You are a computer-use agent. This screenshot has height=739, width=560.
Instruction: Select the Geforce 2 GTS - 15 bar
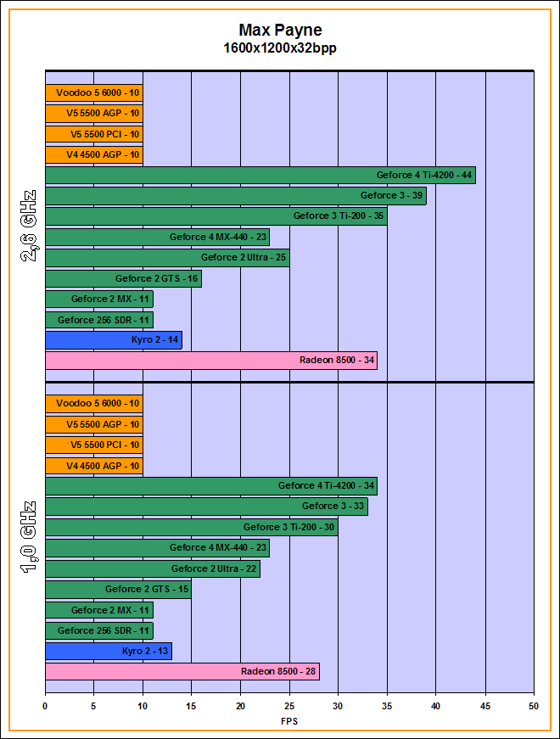118,589
